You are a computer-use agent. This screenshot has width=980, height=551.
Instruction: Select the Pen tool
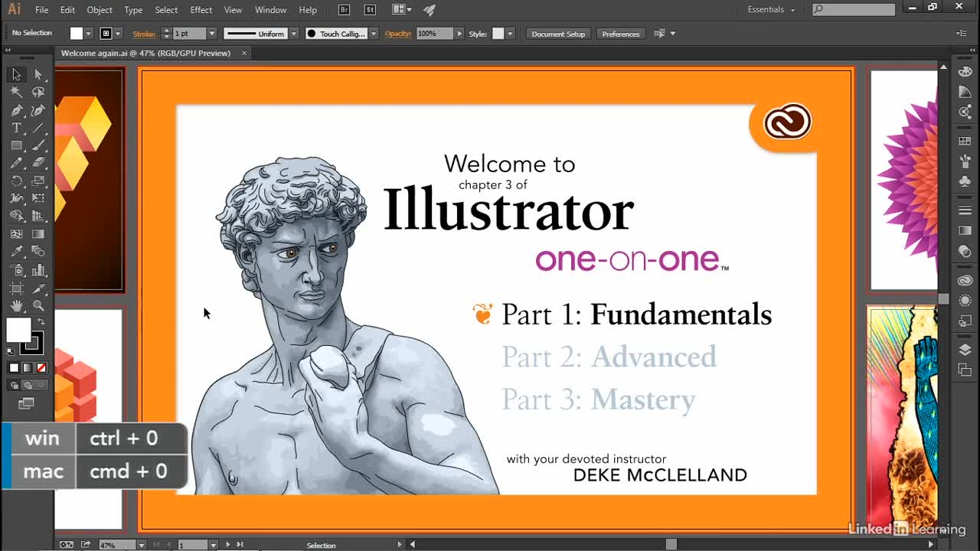coord(16,110)
